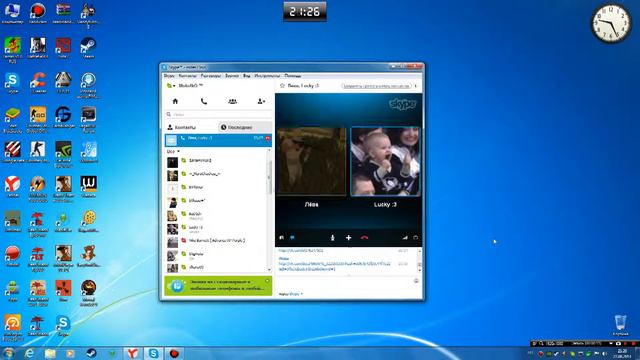Open the Recycle Bin on desktop
The image size is (640, 360).
[620, 325]
